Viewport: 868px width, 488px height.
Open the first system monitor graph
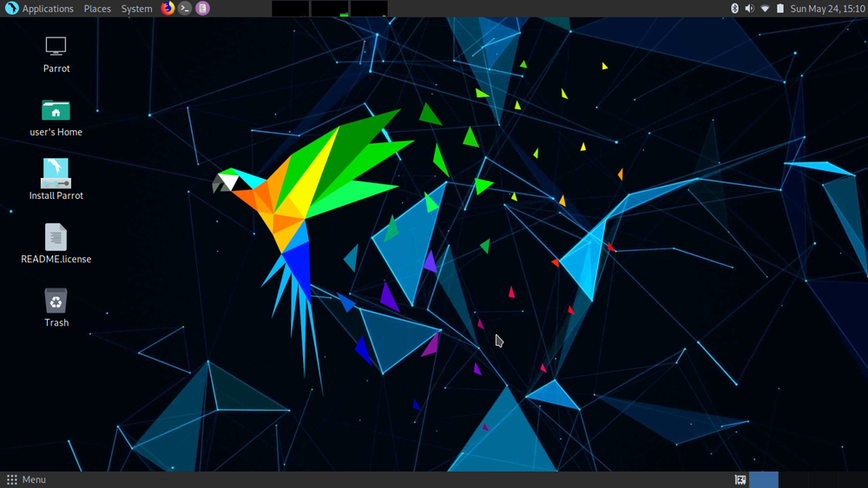coord(290,9)
